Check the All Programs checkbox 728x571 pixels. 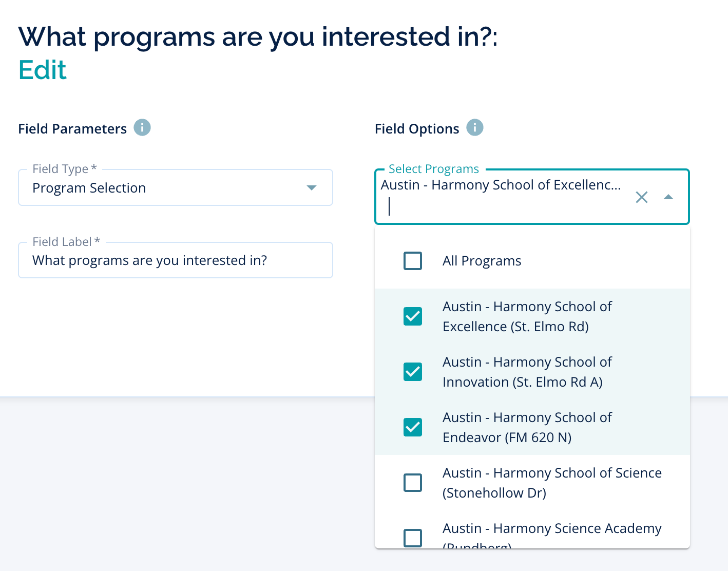point(413,261)
